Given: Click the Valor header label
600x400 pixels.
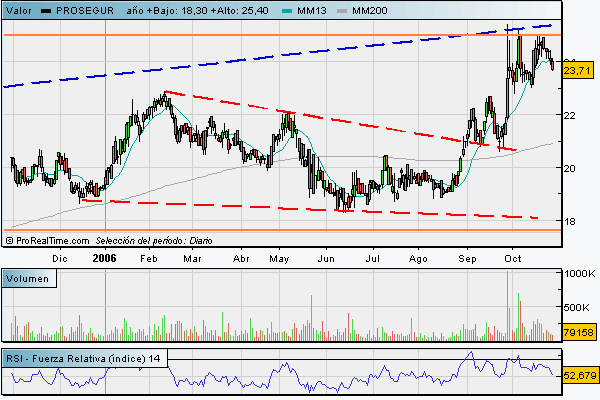Looking at the screenshot, I should (18, 11).
